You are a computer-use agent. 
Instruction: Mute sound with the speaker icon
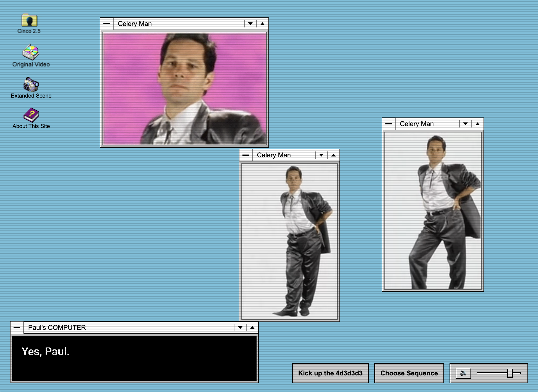tap(463, 373)
